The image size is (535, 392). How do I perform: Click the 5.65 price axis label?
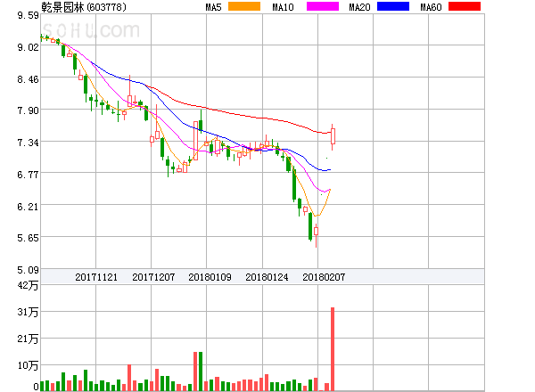[x=28, y=238]
